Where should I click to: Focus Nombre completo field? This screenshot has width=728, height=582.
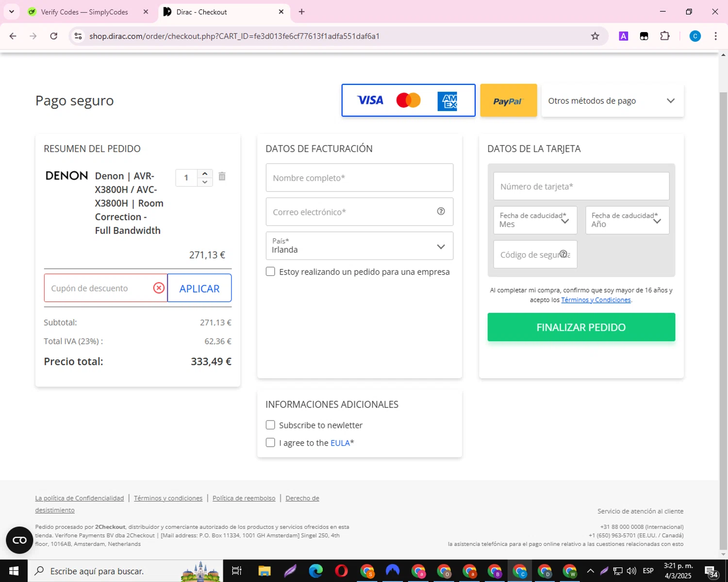[x=359, y=178]
